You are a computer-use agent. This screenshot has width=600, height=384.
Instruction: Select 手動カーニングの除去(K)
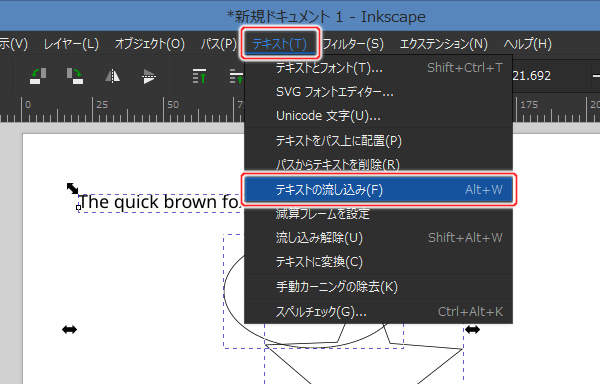click(378, 286)
